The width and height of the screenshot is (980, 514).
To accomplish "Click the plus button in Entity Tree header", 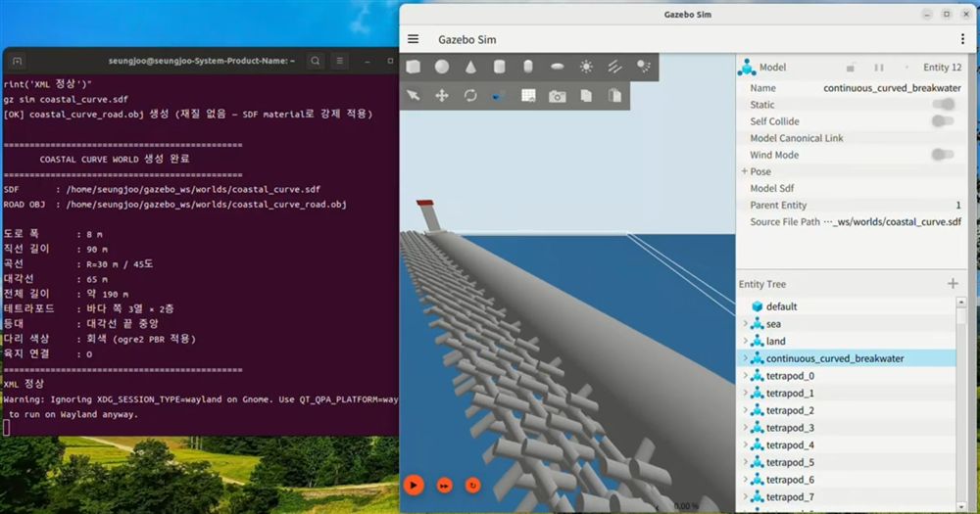I will click(953, 284).
